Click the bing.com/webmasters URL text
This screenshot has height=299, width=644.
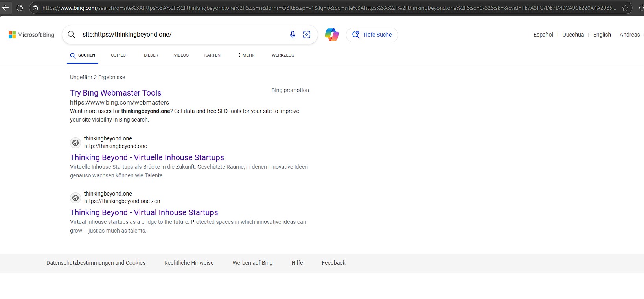coord(120,102)
